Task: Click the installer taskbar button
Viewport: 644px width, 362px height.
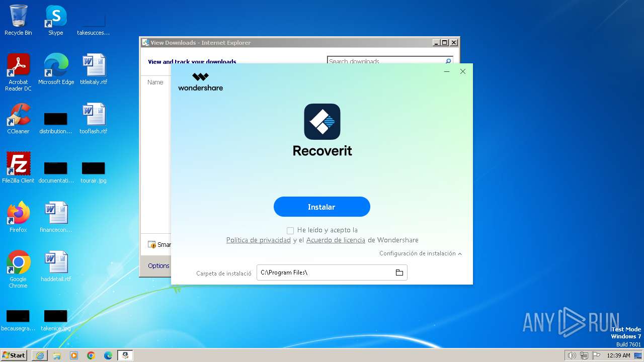Action: point(125,355)
